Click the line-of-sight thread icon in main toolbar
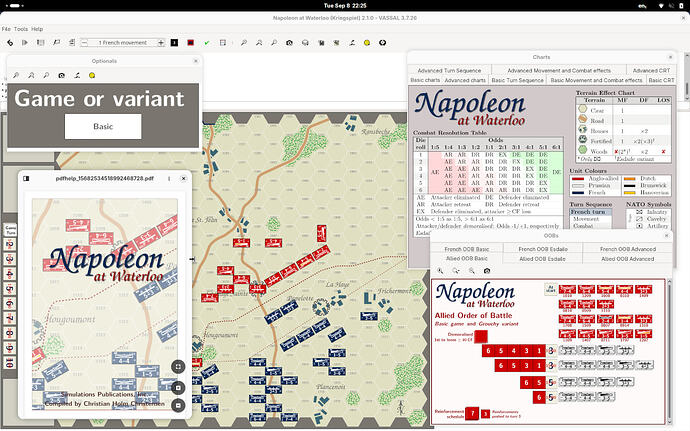 pos(352,43)
